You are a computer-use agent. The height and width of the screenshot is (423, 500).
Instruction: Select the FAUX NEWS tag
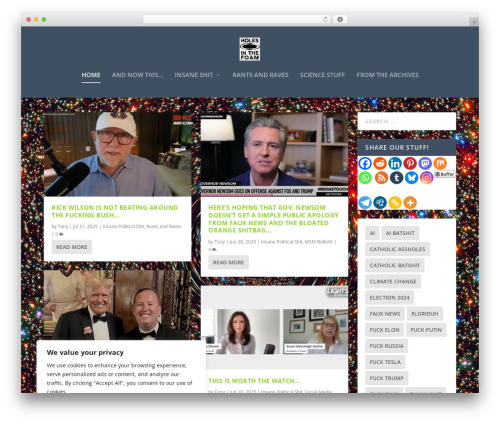tap(385, 314)
